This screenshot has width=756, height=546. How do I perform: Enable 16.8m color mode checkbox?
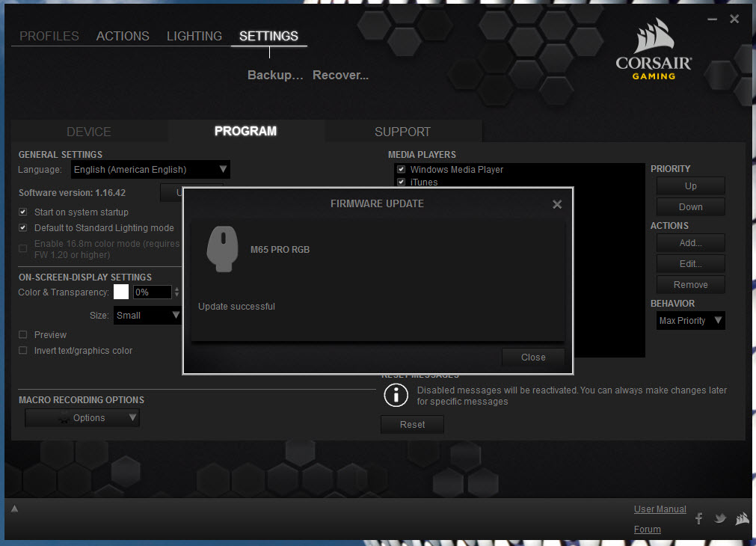pyautogui.click(x=22, y=248)
